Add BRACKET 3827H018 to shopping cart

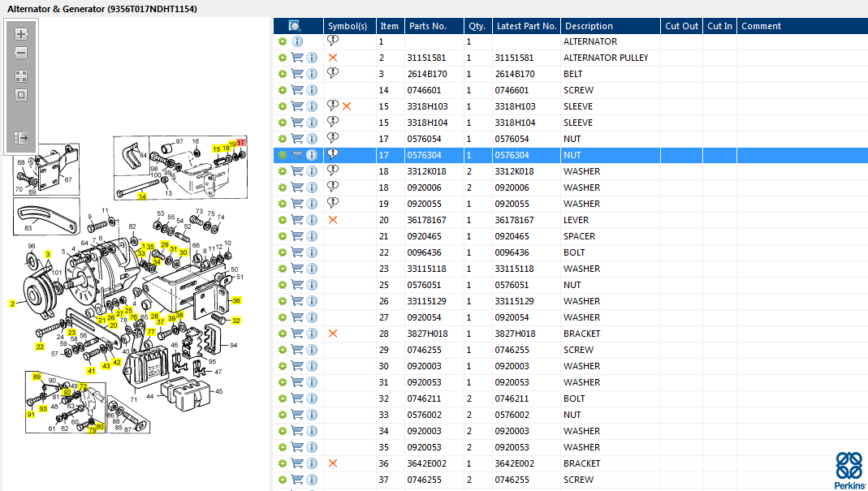point(297,334)
